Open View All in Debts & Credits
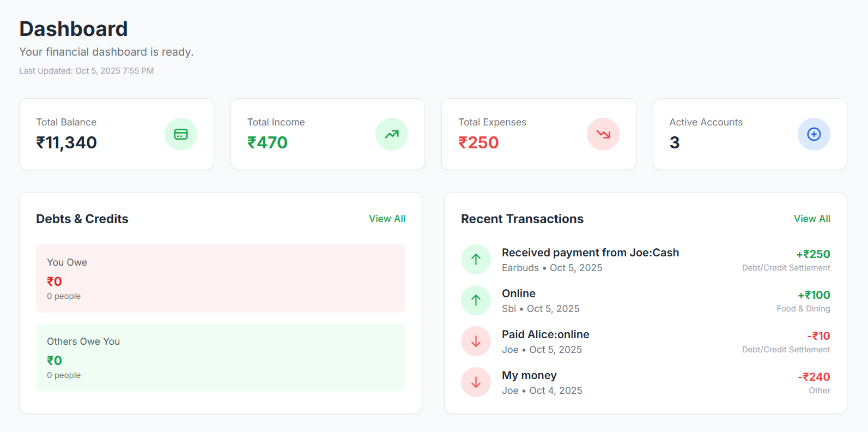The height and width of the screenshot is (432, 868). click(x=387, y=218)
